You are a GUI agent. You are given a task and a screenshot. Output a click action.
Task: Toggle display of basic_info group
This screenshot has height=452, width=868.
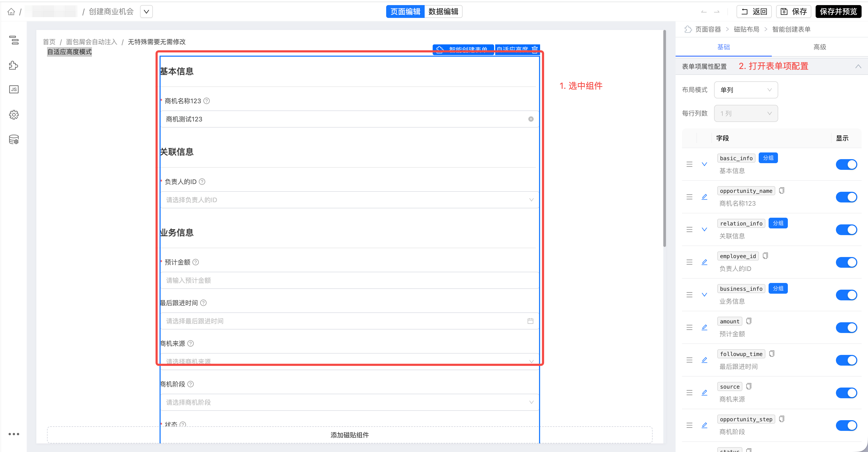click(846, 164)
